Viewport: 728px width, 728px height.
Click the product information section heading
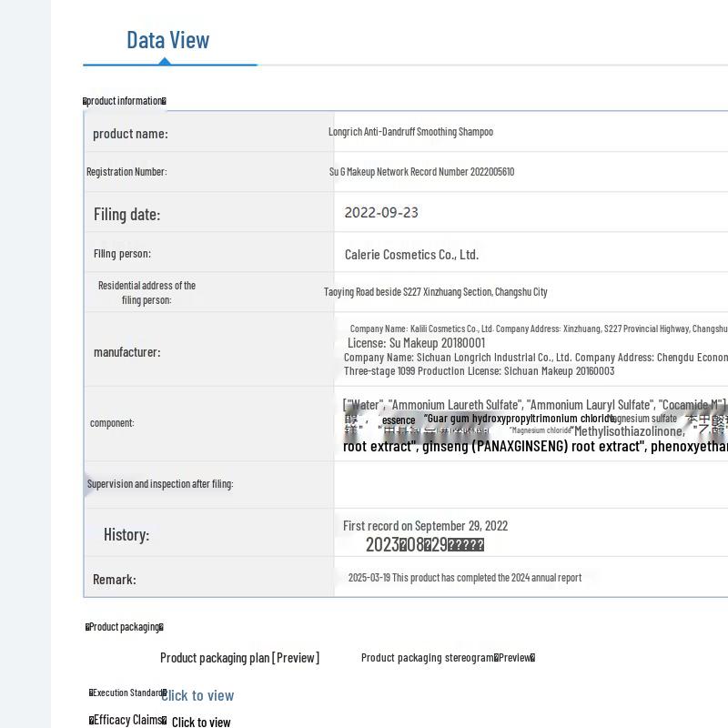click(x=125, y=101)
